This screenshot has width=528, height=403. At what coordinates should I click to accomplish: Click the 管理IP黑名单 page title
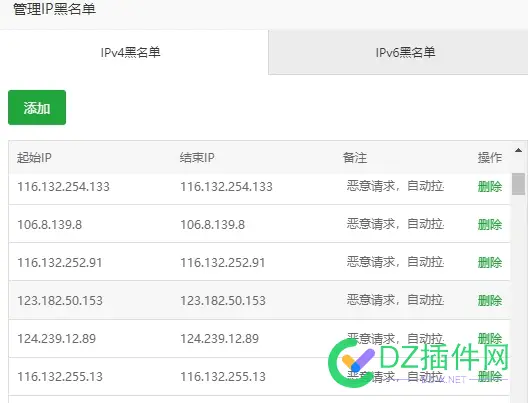coord(55,9)
